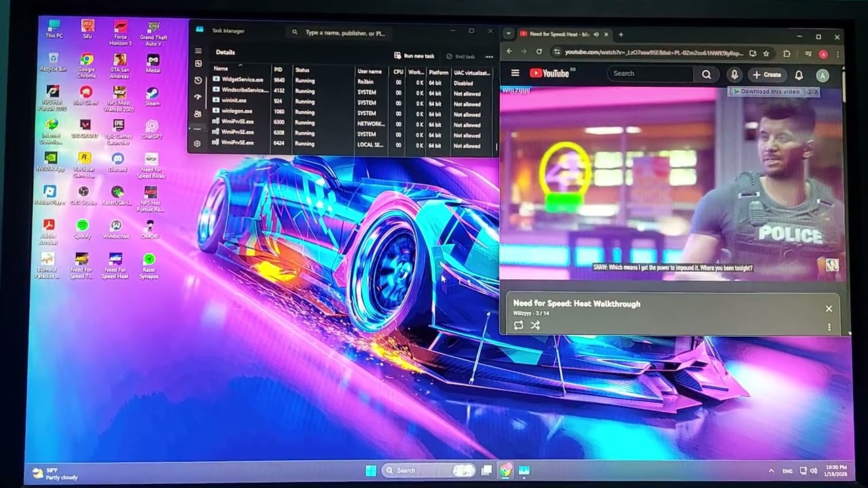Mute the tab audio speaker icon
This screenshot has width=868, height=488.
[x=596, y=34]
